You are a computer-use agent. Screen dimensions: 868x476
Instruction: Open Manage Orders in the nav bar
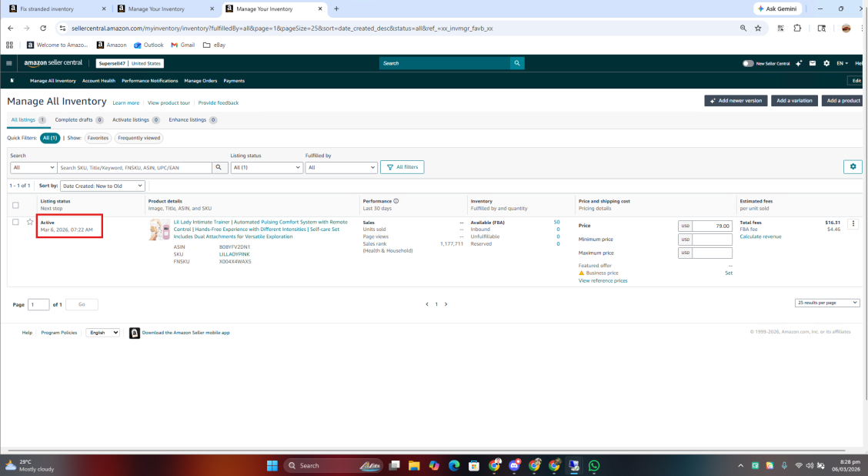click(200, 81)
